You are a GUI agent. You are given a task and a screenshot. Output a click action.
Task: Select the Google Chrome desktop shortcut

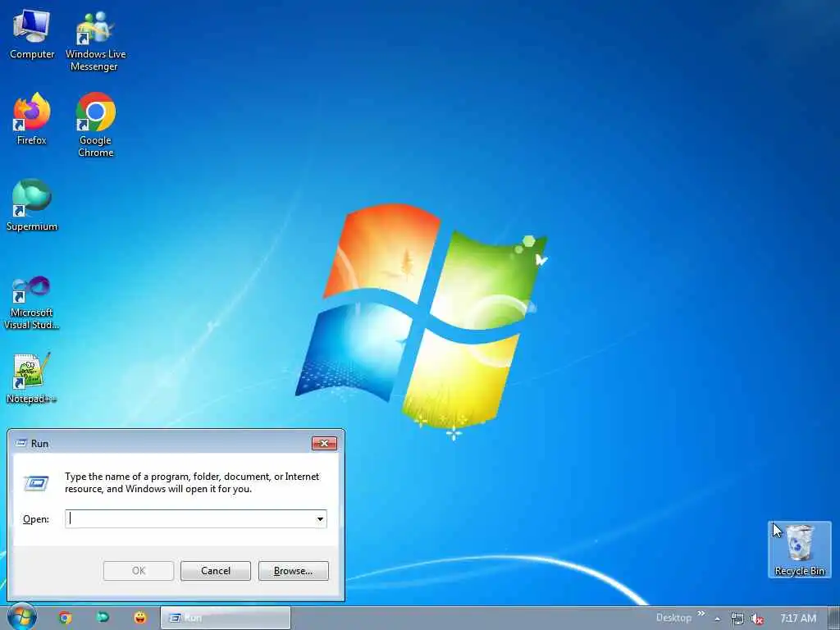(x=95, y=125)
